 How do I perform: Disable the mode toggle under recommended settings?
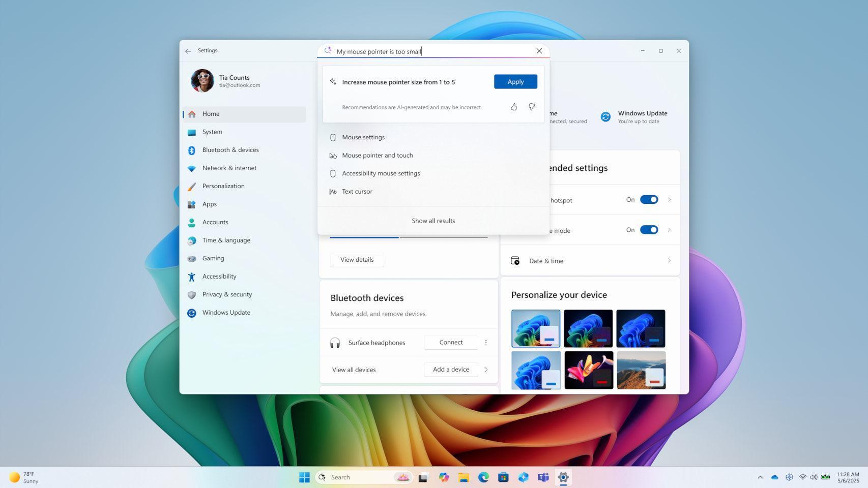pos(648,230)
